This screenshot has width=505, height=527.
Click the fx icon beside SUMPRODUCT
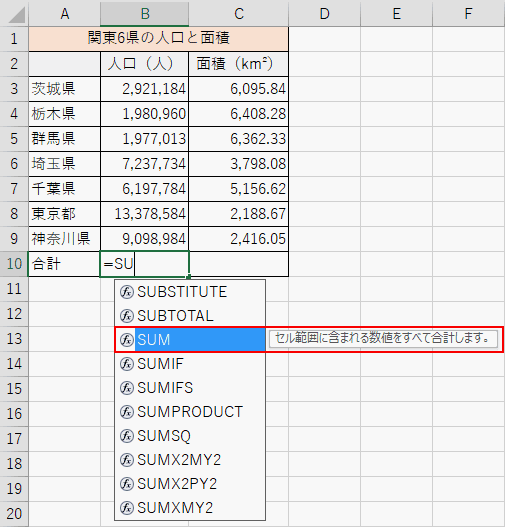(x=127, y=411)
